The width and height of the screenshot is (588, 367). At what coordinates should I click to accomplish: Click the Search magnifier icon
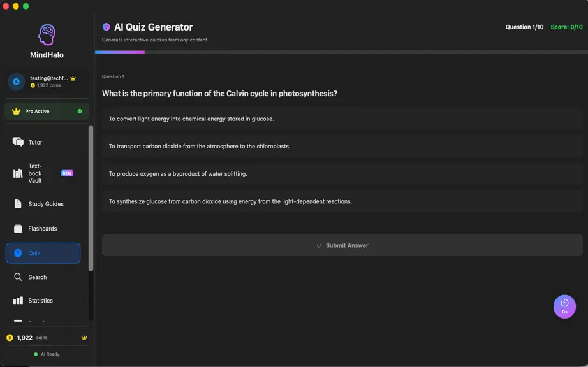coord(18,277)
